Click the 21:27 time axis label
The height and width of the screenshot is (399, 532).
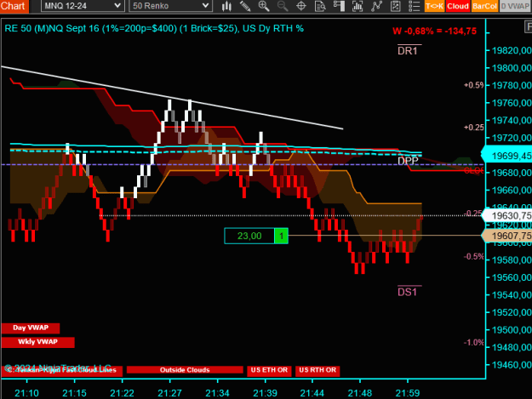tap(170, 393)
